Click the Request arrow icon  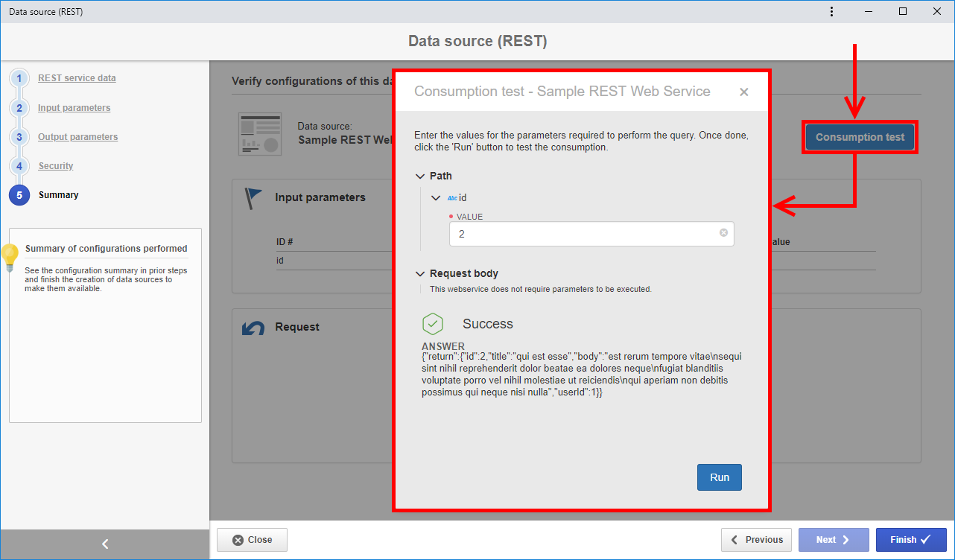pyautogui.click(x=253, y=328)
